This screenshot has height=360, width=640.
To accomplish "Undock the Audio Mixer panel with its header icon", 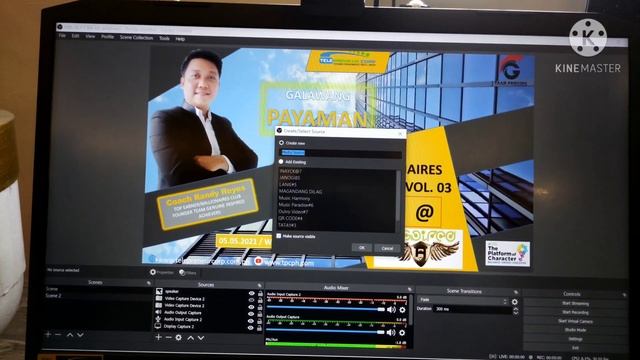I will (410, 289).
